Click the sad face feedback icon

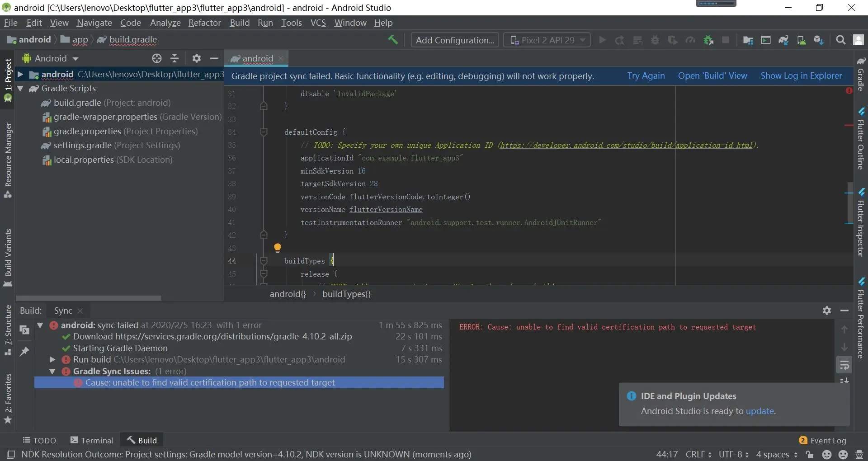(x=843, y=454)
